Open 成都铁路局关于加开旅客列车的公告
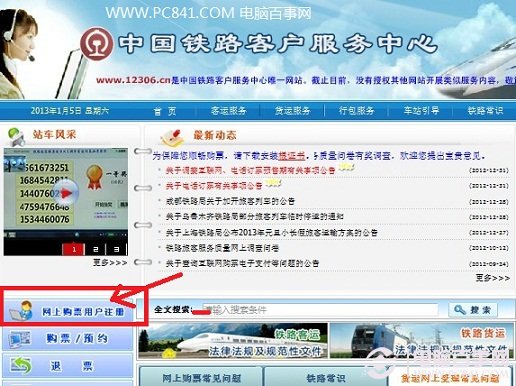Screen dimensions: 516x386 coord(230,201)
